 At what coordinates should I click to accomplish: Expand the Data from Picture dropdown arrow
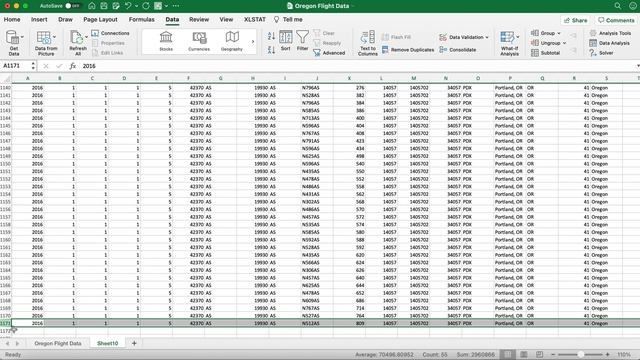pyautogui.click(x=54, y=37)
